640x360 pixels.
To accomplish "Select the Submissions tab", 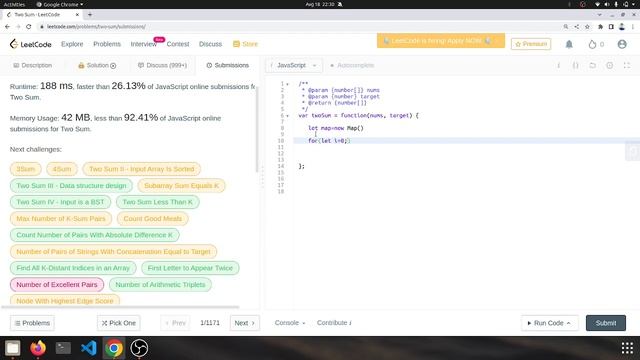I will pyautogui.click(x=228, y=65).
